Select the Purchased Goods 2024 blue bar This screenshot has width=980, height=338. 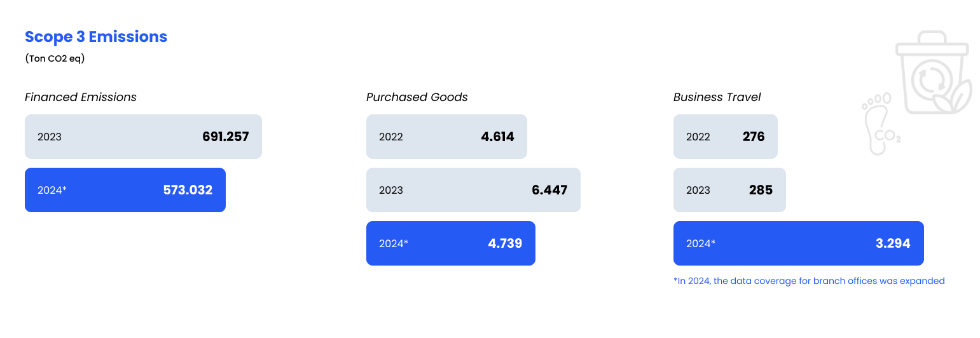coord(451,243)
